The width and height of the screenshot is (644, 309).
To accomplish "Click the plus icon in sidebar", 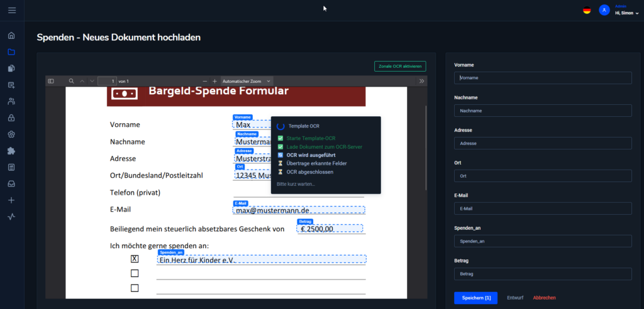I will tap(11, 200).
